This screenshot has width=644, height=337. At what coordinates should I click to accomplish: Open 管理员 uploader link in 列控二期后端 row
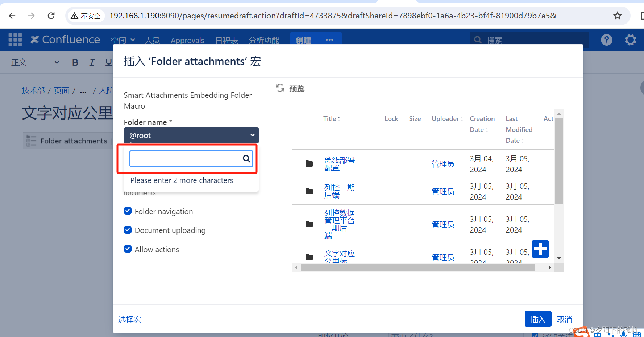click(x=443, y=191)
